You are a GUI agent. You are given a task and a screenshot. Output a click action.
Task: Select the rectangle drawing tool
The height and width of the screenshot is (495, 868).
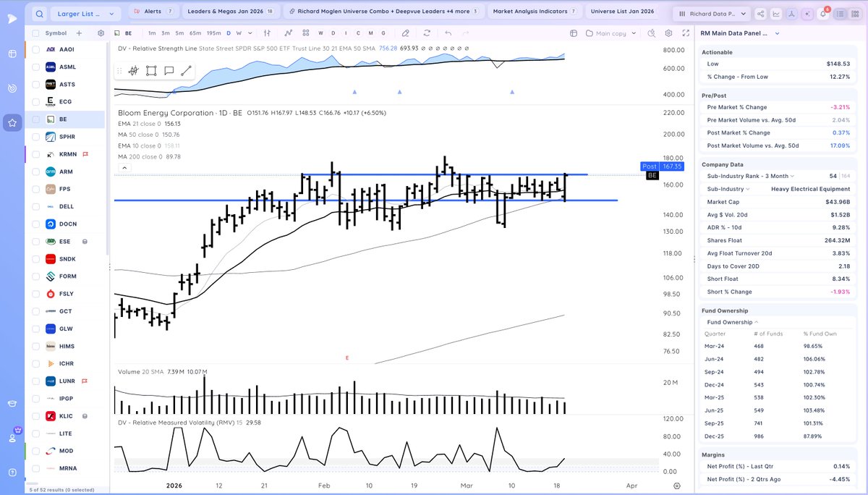(151, 70)
